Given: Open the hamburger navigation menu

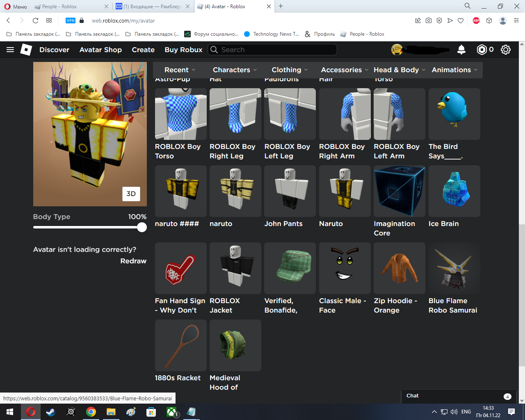Looking at the screenshot, I should 10,50.
